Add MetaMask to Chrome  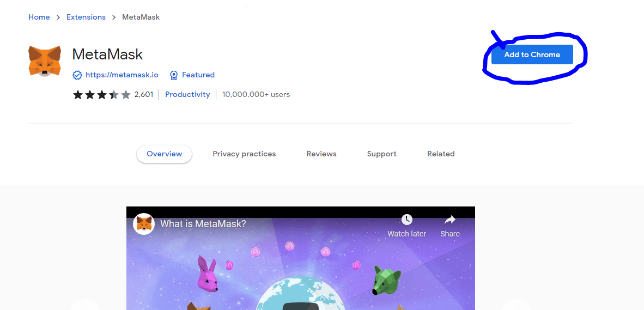(x=532, y=54)
